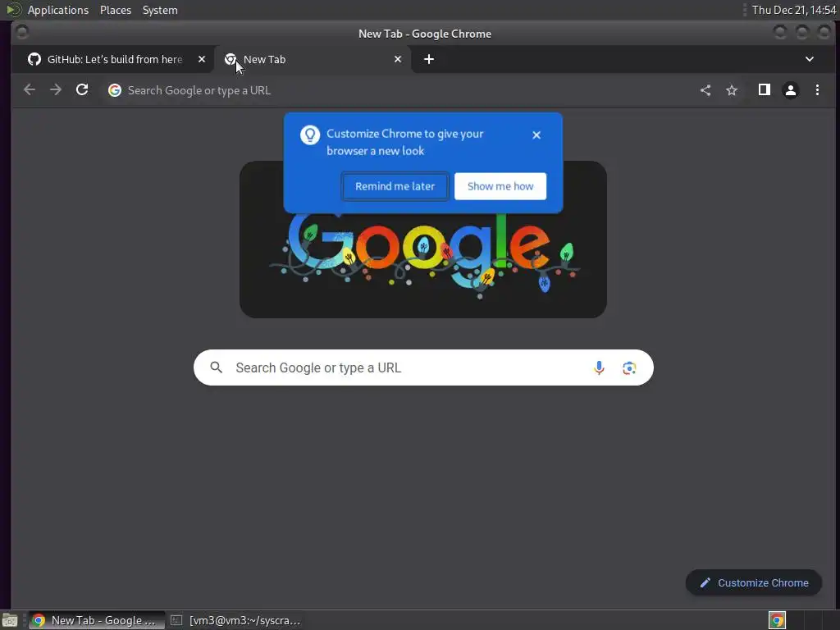Click the Google icon in address bar
Screen dimensions: 840x630
[x=115, y=90]
